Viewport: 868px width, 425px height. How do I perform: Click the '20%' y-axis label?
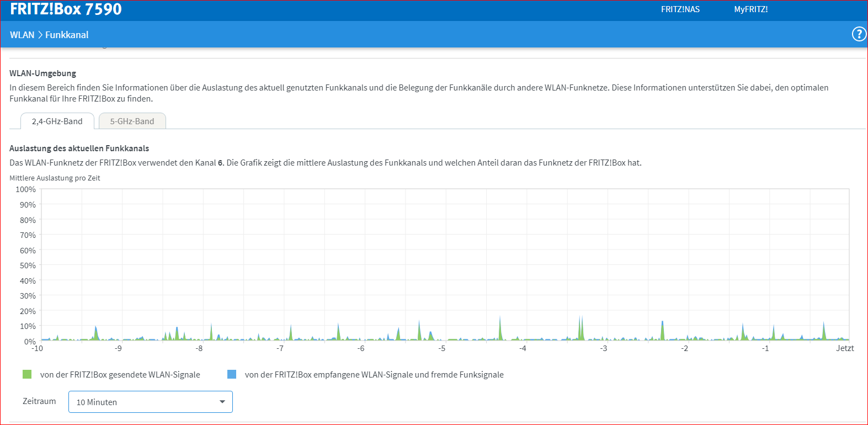(28, 311)
